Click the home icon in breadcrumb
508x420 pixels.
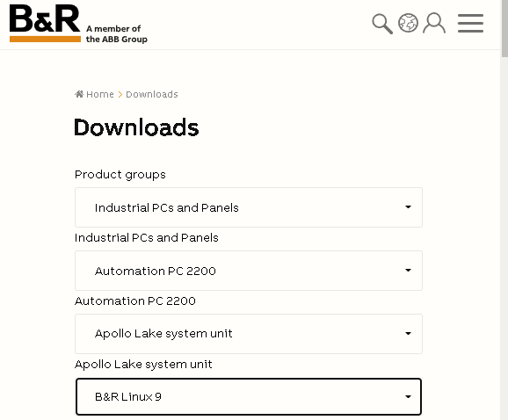(x=79, y=94)
